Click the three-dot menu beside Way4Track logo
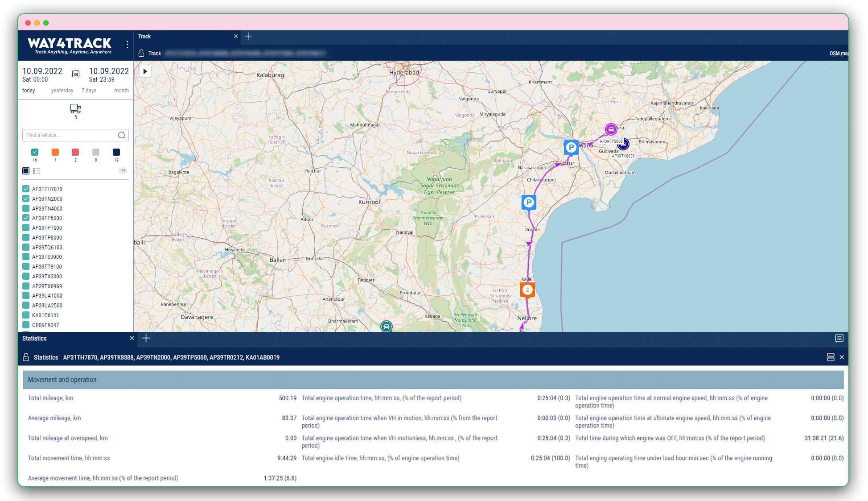 (127, 45)
